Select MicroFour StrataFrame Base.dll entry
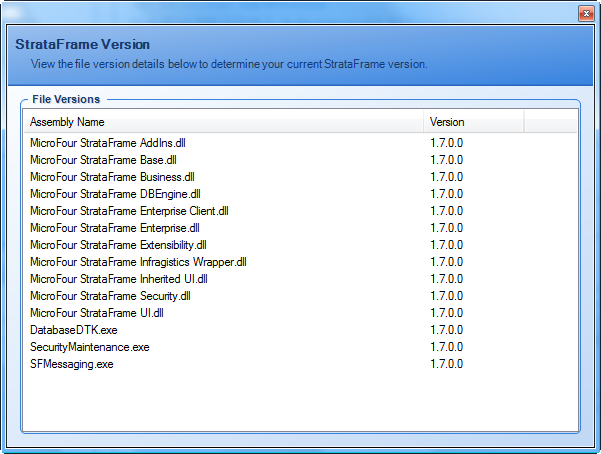Viewport: 601px width, 454px height. click(103, 160)
